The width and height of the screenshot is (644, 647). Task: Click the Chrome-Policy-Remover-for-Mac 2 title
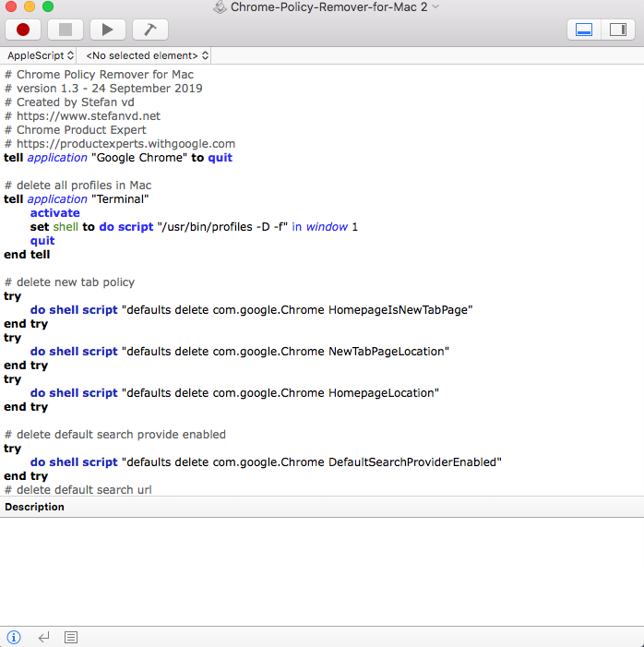328,6
